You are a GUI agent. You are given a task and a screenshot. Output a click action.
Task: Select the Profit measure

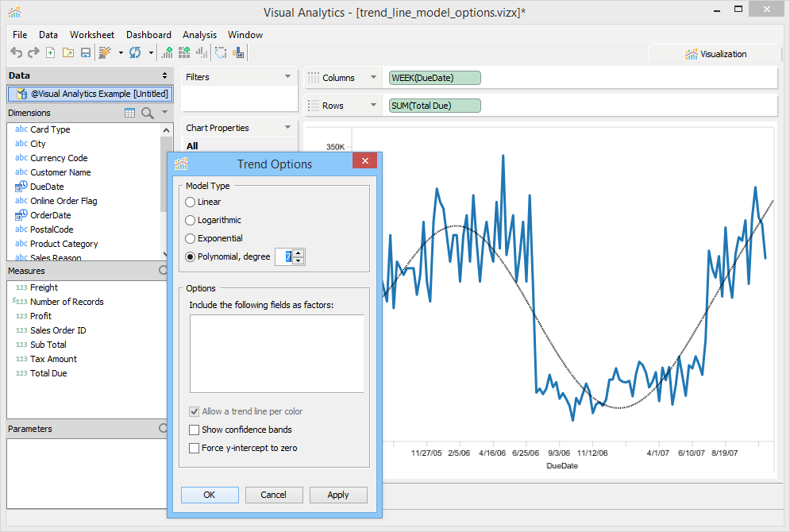pyautogui.click(x=40, y=316)
